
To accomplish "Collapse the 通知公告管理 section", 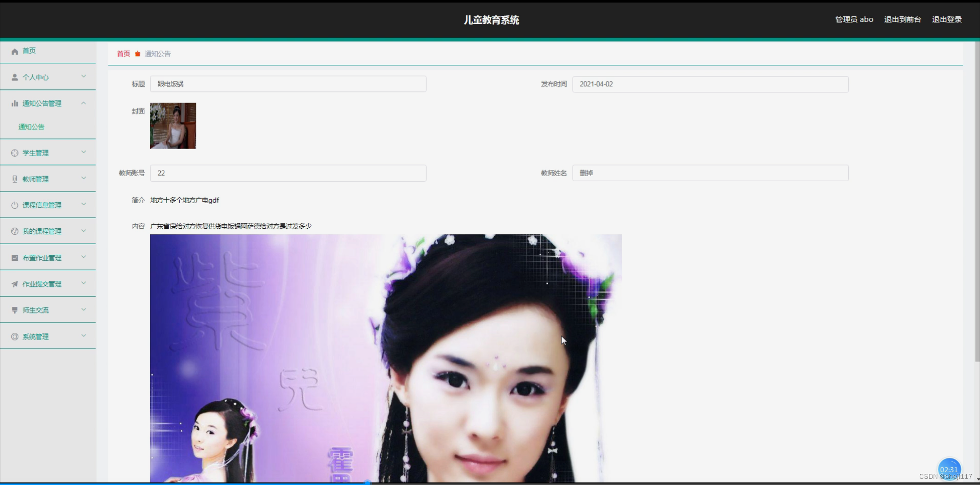I will tap(83, 103).
